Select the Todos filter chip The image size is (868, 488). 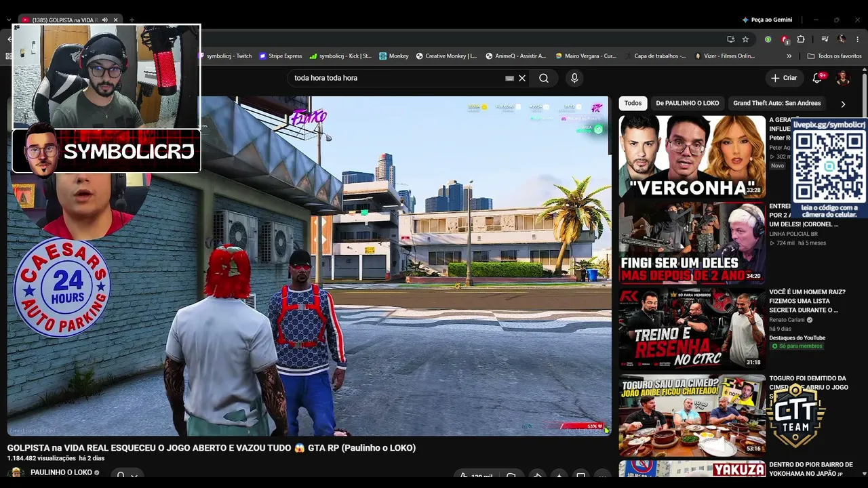pos(633,104)
